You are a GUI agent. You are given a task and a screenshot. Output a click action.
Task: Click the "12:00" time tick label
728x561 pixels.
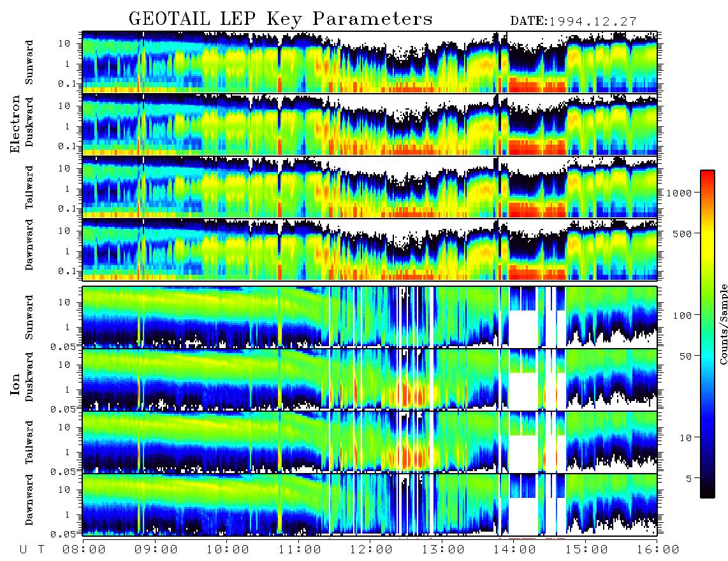pyautogui.click(x=371, y=550)
